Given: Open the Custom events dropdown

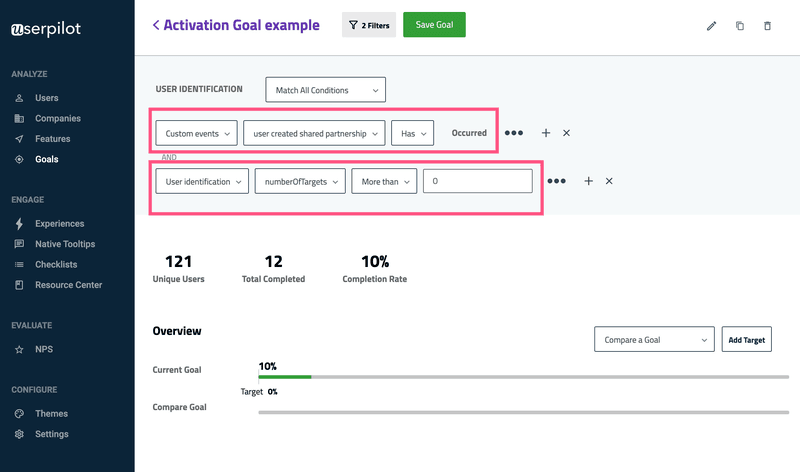Looking at the screenshot, I should (196, 133).
